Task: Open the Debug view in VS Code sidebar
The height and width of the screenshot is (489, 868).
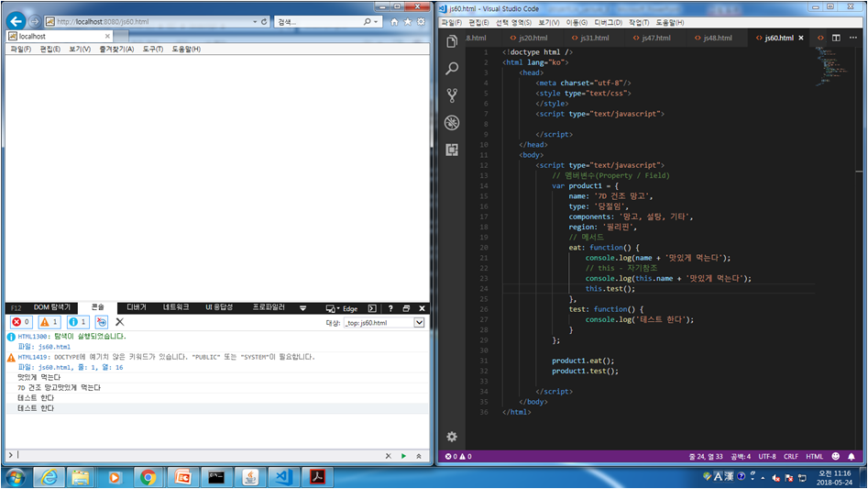Action: coord(452,122)
